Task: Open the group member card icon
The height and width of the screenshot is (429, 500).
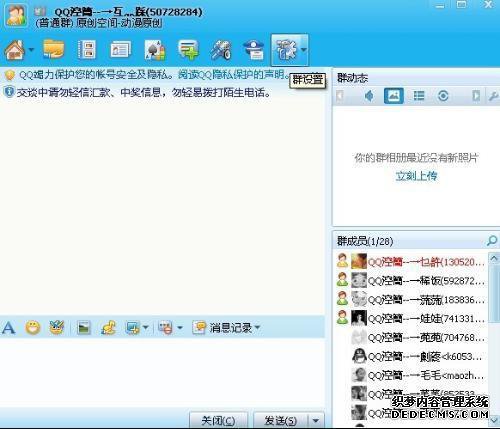Action: tap(120, 50)
